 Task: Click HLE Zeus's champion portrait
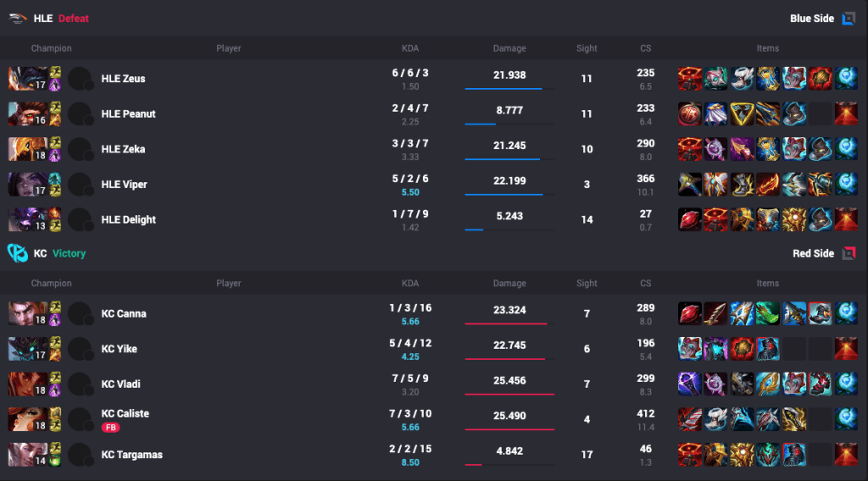[28, 79]
